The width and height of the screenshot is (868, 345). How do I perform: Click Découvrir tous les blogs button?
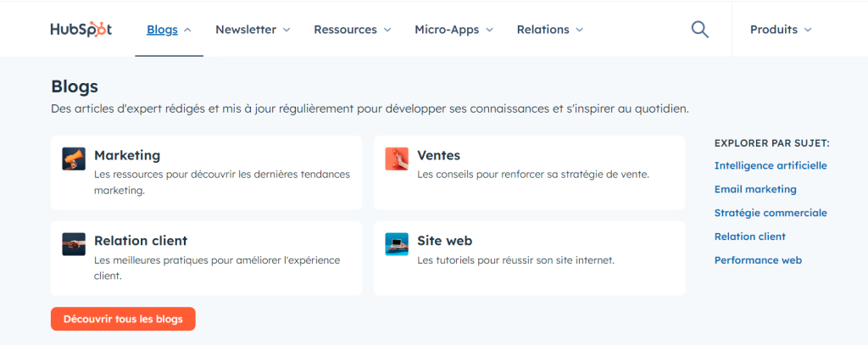pyautogui.click(x=123, y=319)
